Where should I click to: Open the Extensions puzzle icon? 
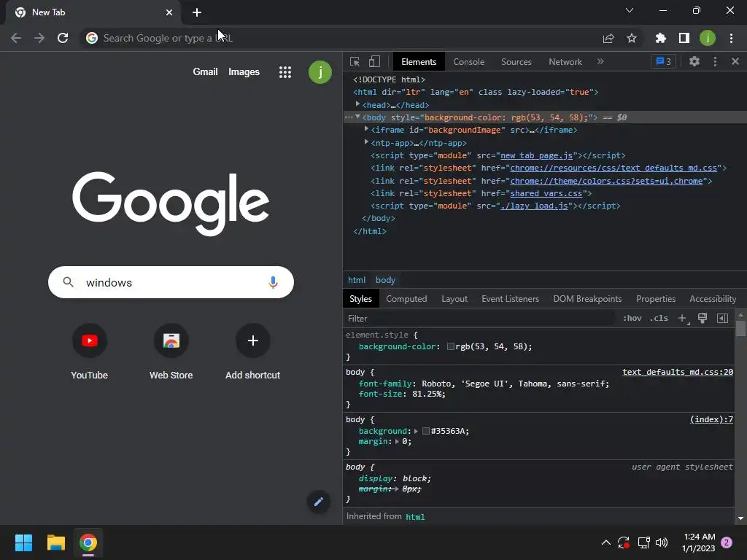pyautogui.click(x=661, y=38)
